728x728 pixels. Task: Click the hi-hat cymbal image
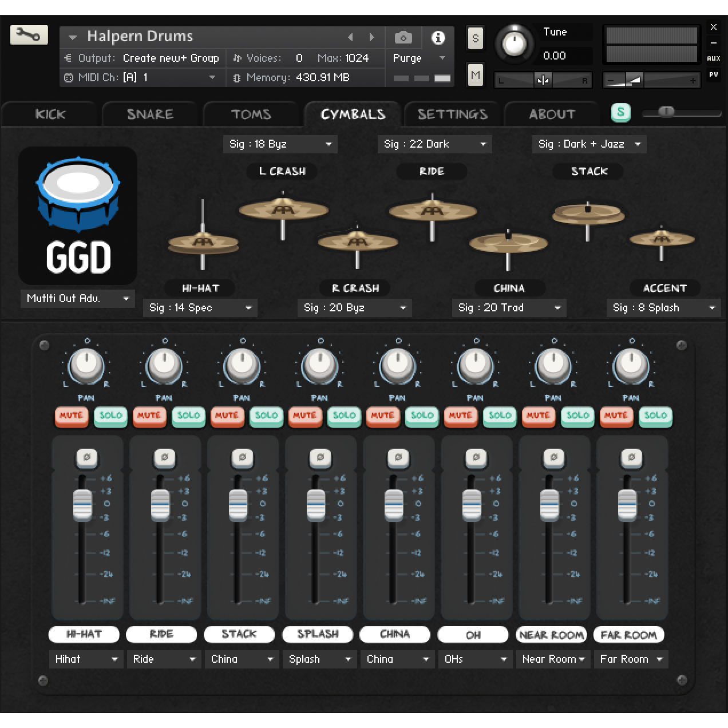(203, 243)
